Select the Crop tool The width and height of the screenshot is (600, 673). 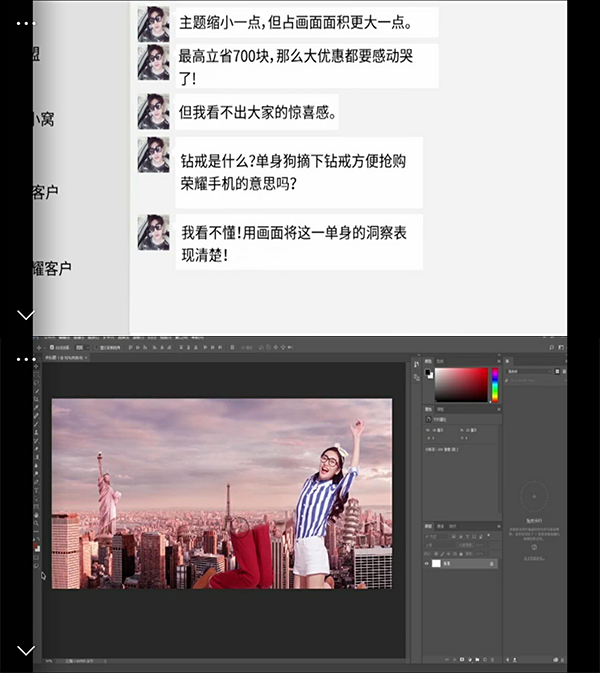pyautogui.click(x=36, y=399)
